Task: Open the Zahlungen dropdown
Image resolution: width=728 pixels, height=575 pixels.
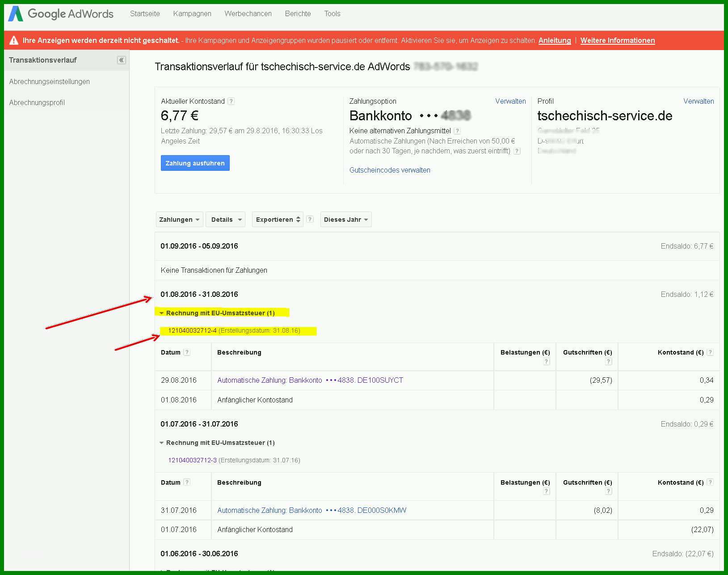Action: click(179, 220)
